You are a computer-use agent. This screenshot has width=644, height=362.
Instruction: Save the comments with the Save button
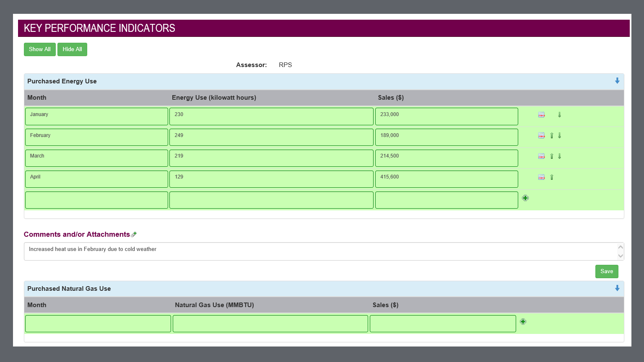[606, 271]
